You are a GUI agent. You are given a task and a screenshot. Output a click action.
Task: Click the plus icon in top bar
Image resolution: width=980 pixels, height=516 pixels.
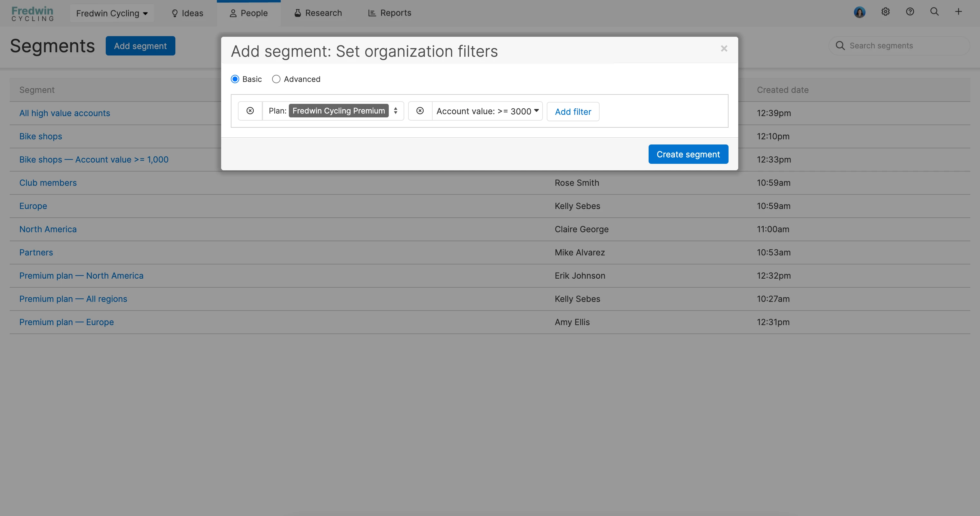coord(958,12)
